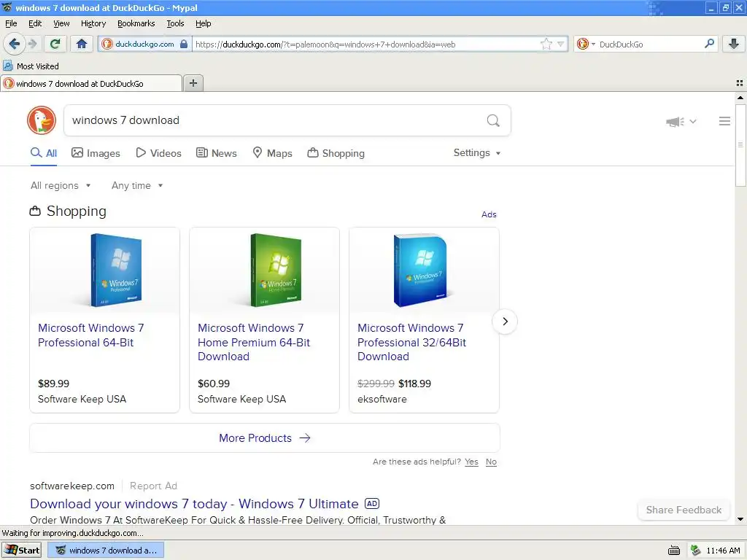Image resolution: width=747 pixels, height=560 pixels.
Task: Click the network tray icon
Action: tap(695, 551)
